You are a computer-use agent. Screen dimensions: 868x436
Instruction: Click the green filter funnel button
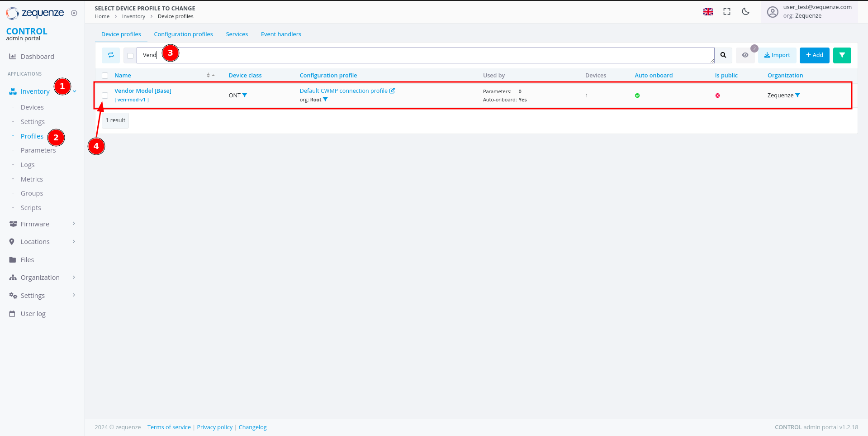842,55
